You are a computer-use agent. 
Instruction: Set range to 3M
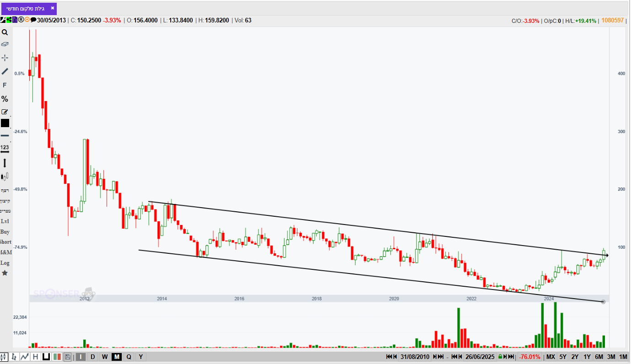[611, 357]
